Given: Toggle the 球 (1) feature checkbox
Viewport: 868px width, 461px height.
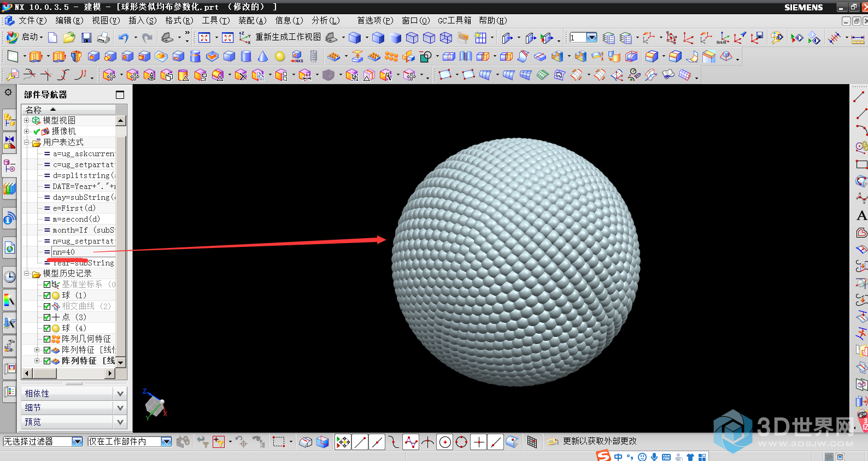Looking at the screenshot, I should pyautogui.click(x=47, y=295).
